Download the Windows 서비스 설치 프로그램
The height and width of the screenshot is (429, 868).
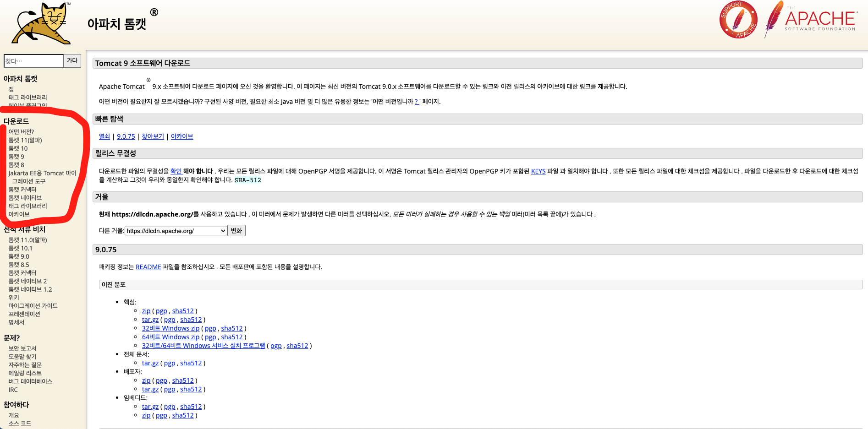click(x=203, y=346)
